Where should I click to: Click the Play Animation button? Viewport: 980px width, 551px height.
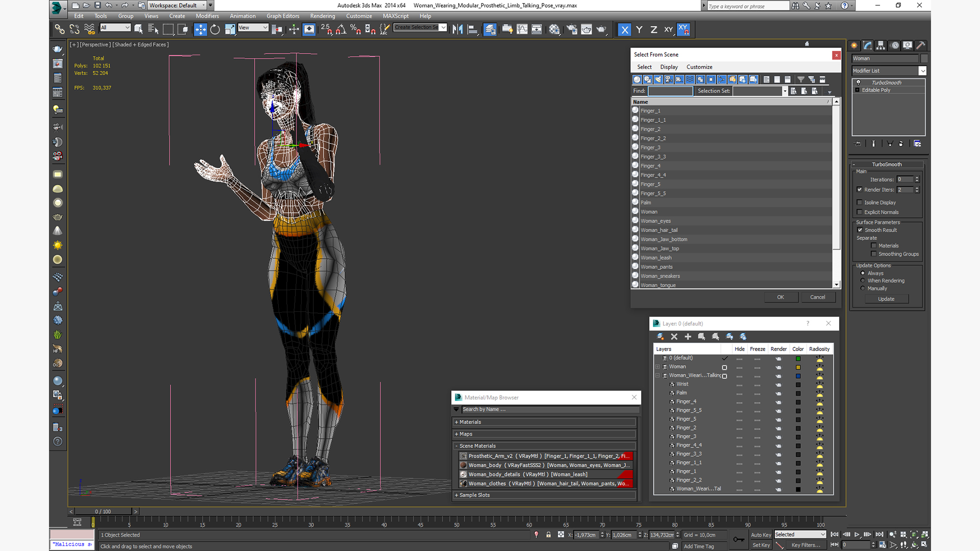[x=857, y=535]
